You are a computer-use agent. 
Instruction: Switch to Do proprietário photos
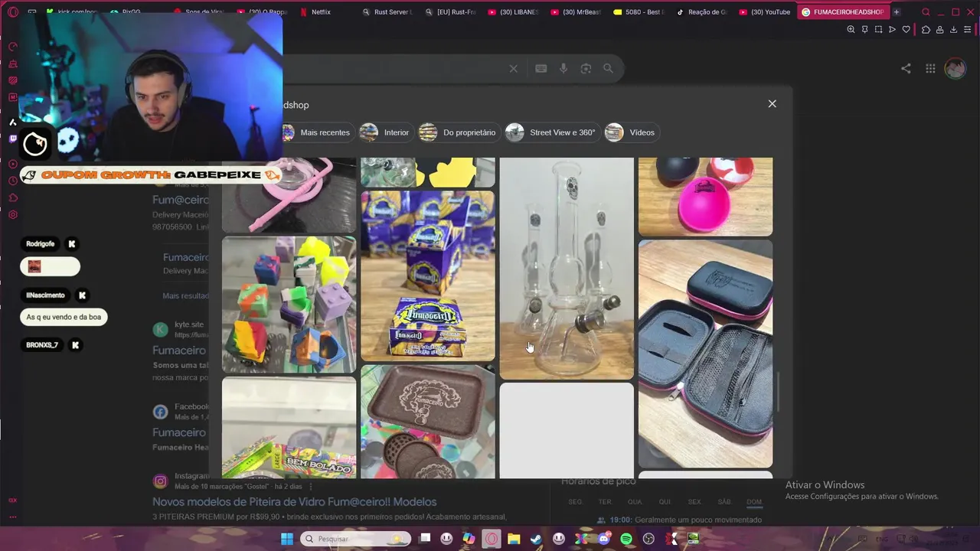(459, 132)
